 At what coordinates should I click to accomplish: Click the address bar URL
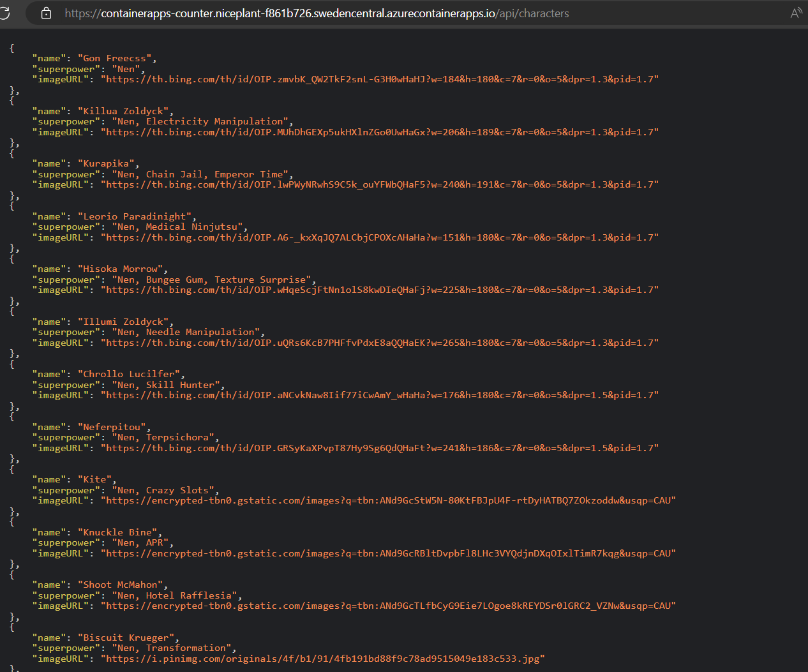point(317,13)
